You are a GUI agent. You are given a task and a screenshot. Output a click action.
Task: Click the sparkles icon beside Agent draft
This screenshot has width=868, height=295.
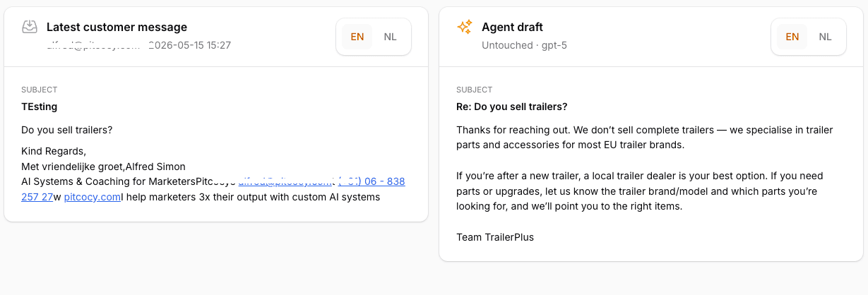(464, 27)
